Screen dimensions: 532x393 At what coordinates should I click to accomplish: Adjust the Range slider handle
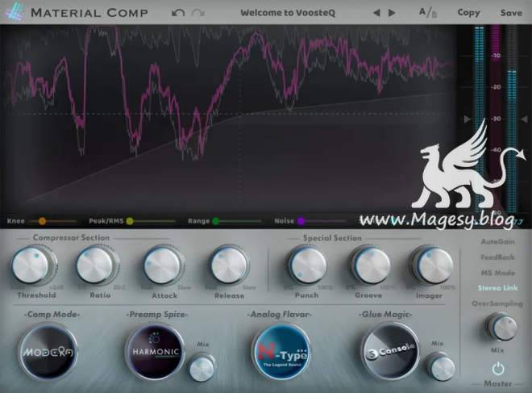[x=216, y=221]
